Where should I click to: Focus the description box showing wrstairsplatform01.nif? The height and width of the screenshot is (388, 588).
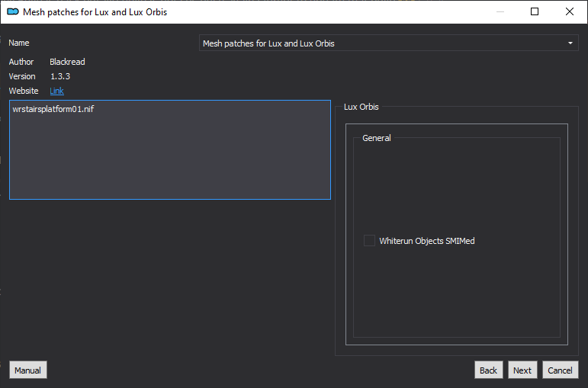click(x=170, y=149)
